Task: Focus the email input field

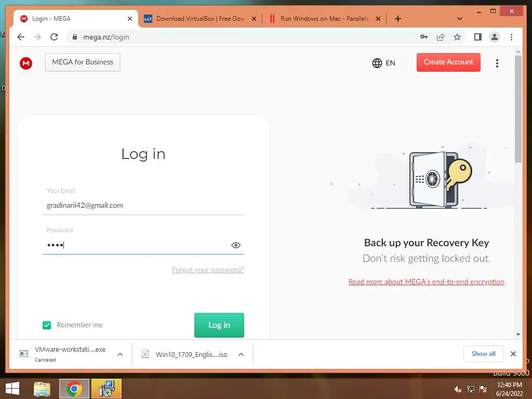Action: (143, 205)
